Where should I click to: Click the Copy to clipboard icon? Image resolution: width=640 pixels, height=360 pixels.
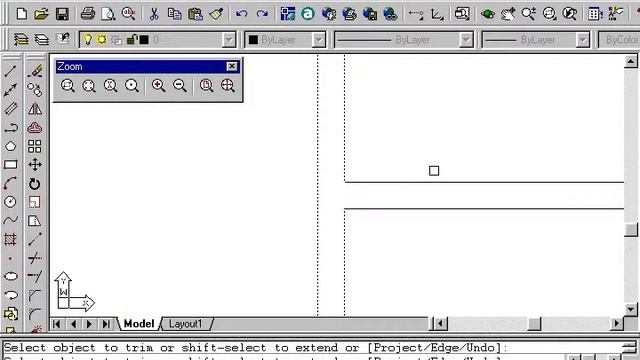pos(175,14)
